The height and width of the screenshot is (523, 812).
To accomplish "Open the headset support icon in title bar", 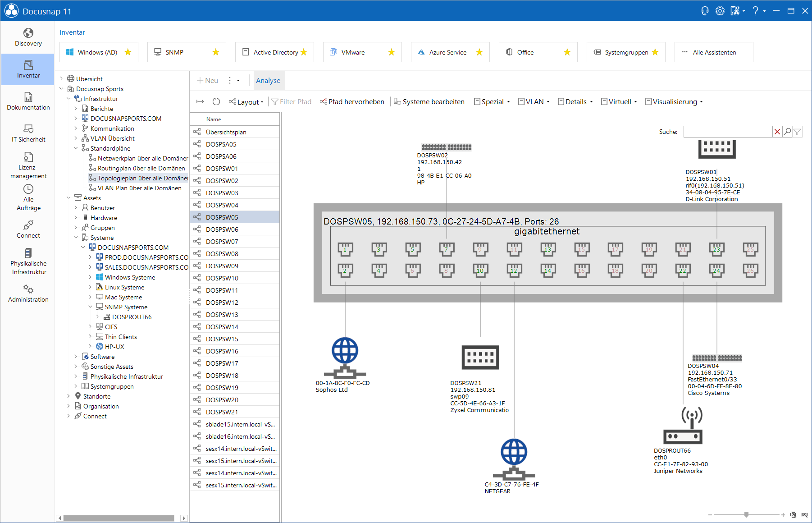I will 705,11.
